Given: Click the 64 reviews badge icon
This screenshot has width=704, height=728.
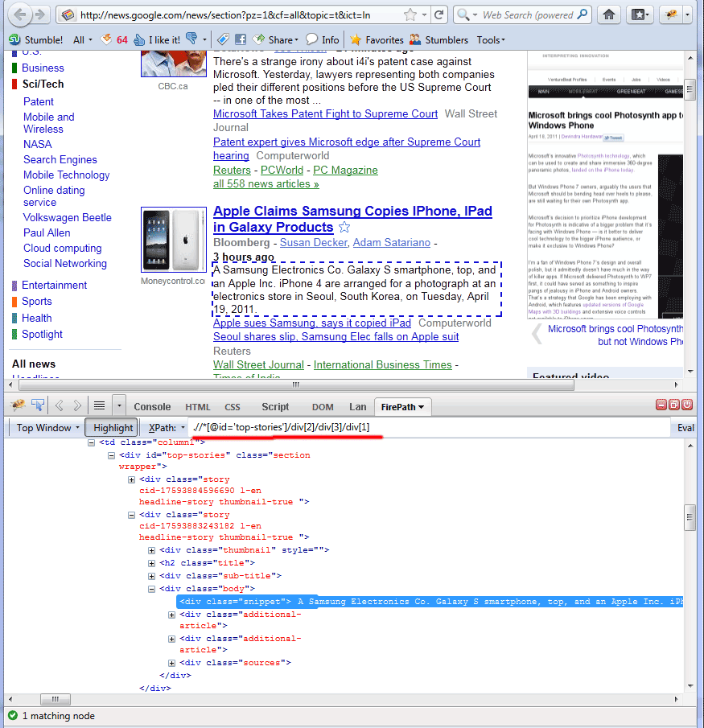Looking at the screenshot, I should pyautogui.click(x=114, y=40).
